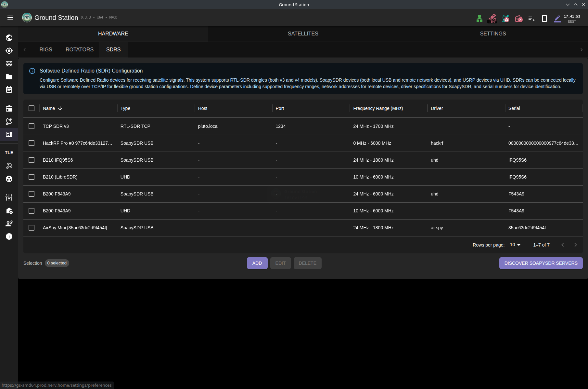Click the TLE sidebar icon
The width and height of the screenshot is (588, 389).
pos(9,153)
